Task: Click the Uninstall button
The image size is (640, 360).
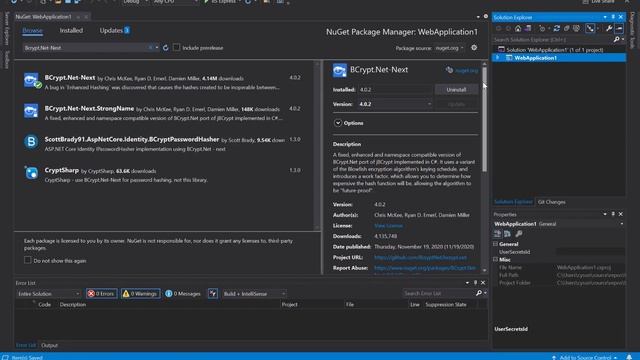Action: point(456,89)
